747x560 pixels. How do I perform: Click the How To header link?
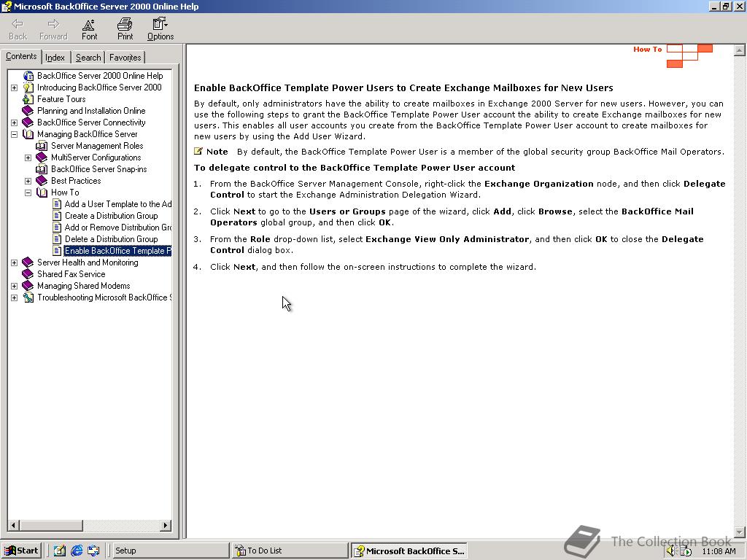648,49
